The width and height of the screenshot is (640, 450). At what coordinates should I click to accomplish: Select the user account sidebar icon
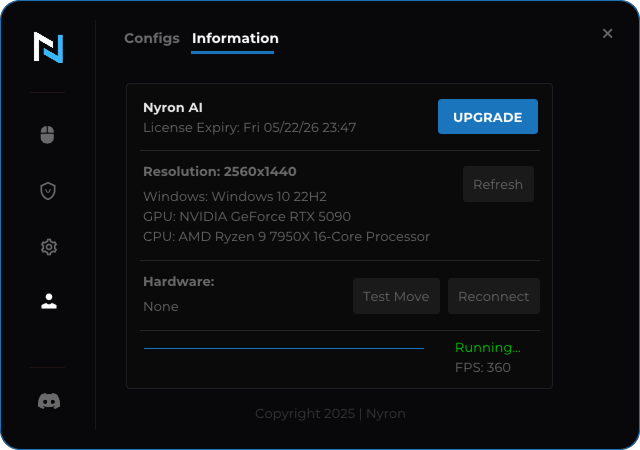[x=49, y=301]
